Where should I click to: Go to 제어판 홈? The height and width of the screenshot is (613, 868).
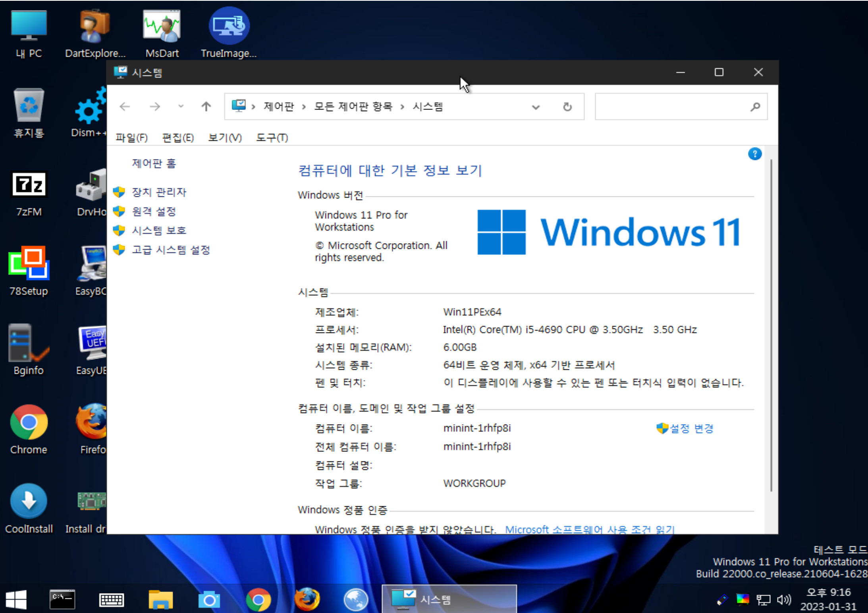[x=154, y=163]
